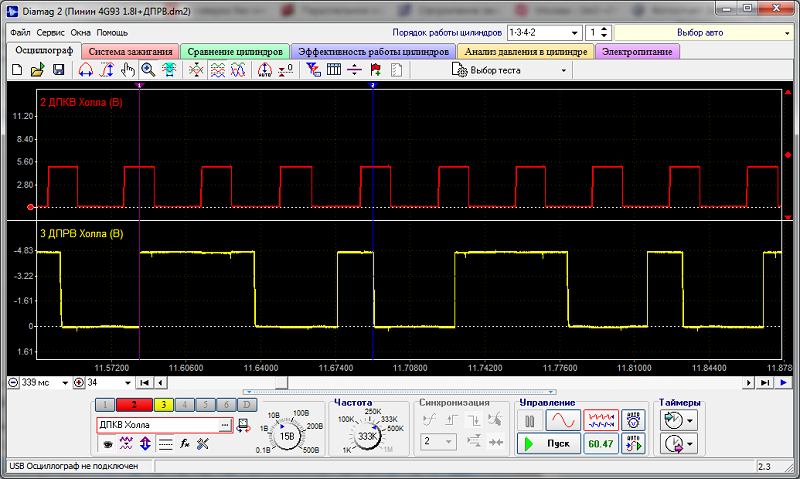
Task: Switch to Электропитание tab
Action: coord(637,52)
